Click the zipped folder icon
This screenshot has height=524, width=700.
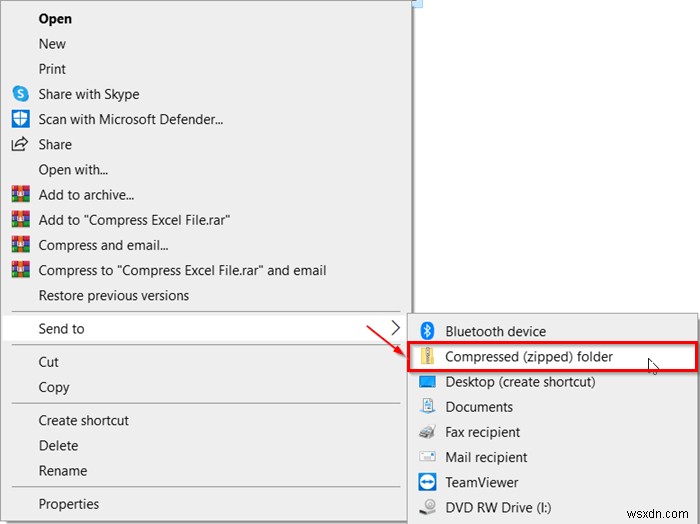point(427,356)
